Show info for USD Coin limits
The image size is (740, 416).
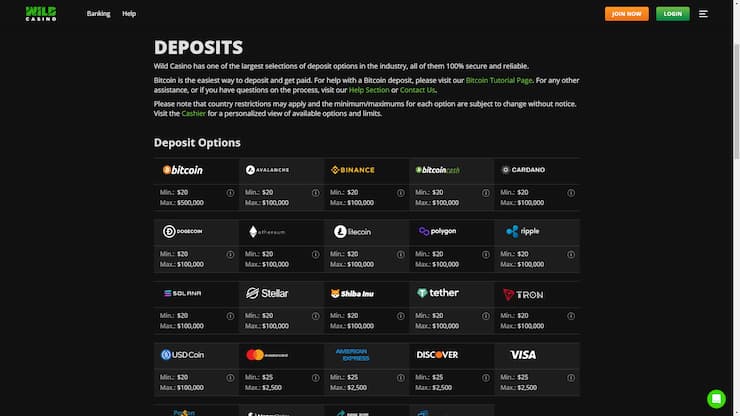point(230,378)
